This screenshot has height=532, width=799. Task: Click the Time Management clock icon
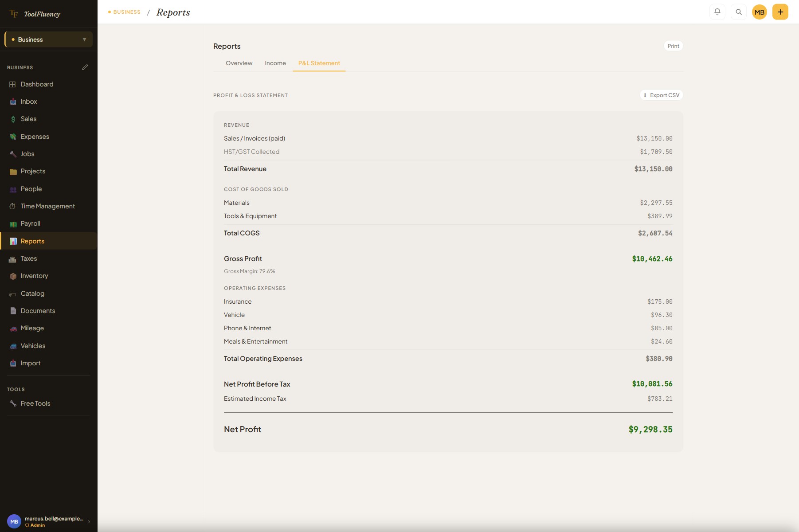(x=13, y=206)
